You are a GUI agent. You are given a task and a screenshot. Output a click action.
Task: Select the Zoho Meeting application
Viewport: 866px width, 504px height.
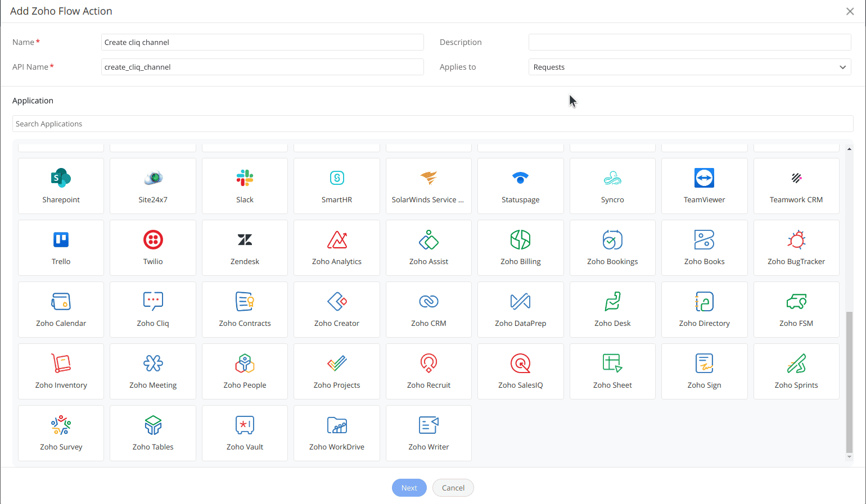click(x=153, y=371)
